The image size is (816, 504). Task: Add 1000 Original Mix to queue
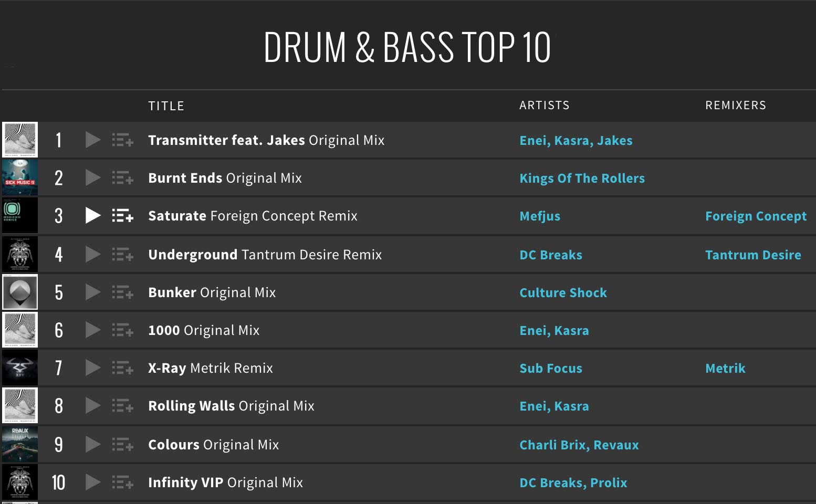(x=122, y=330)
